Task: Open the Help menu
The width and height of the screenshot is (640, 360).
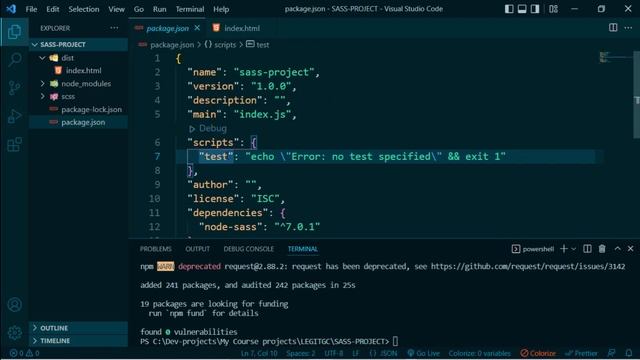Action: click(221, 9)
